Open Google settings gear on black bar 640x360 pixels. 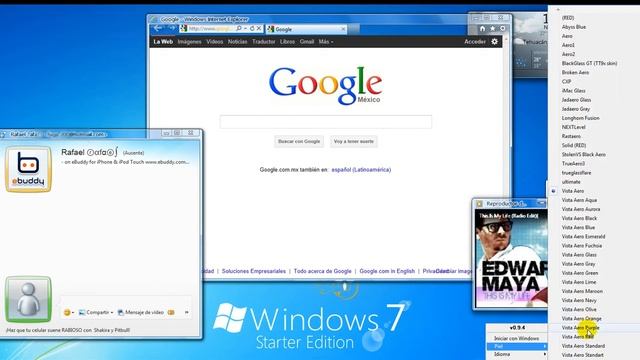(x=494, y=42)
